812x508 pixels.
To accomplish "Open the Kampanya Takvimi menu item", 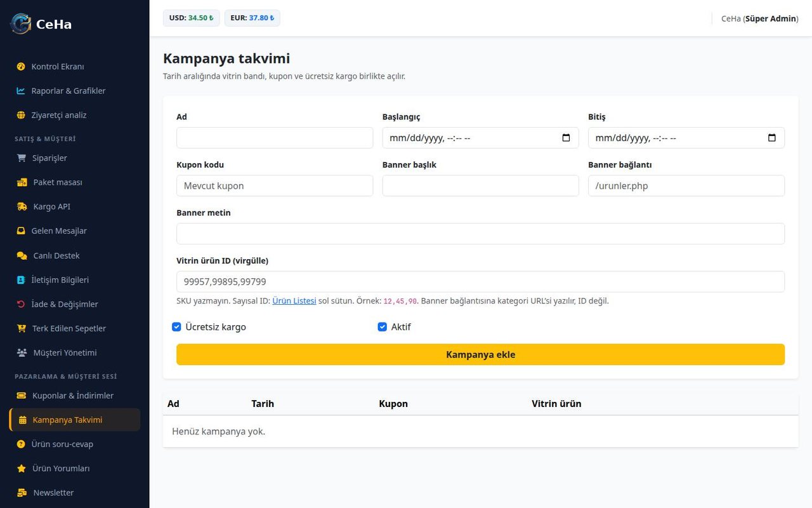I will tap(75, 420).
